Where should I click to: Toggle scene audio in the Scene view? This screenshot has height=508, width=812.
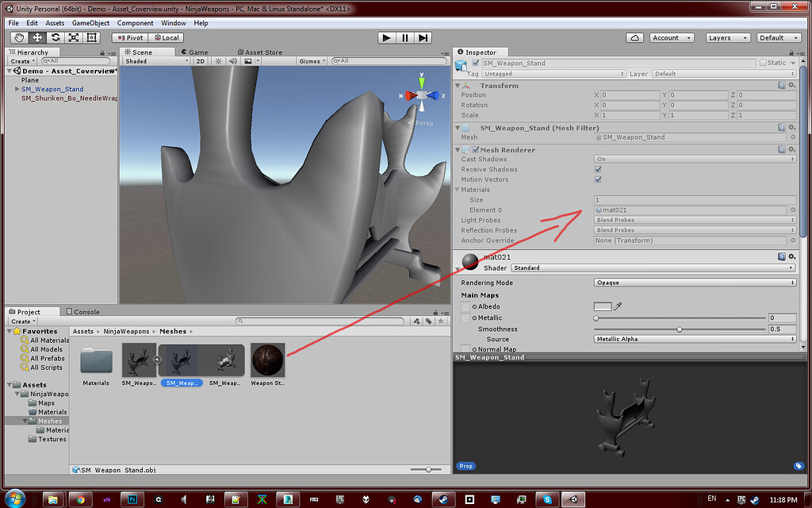[x=232, y=60]
